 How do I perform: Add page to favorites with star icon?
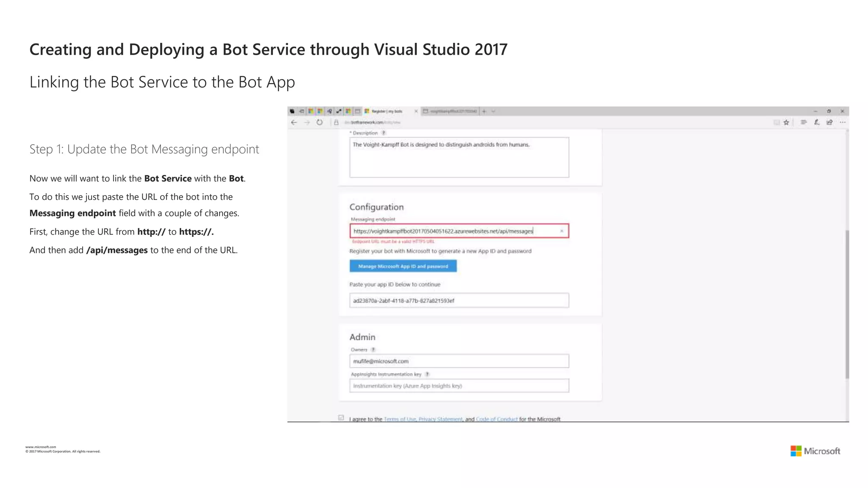coord(786,122)
